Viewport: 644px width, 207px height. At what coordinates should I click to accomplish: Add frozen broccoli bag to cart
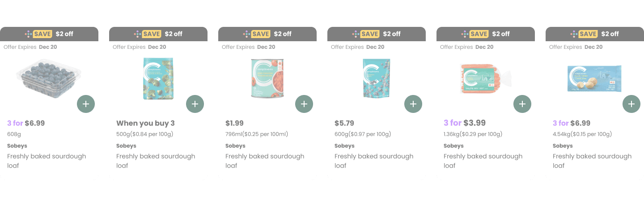[x=195, y=104]
